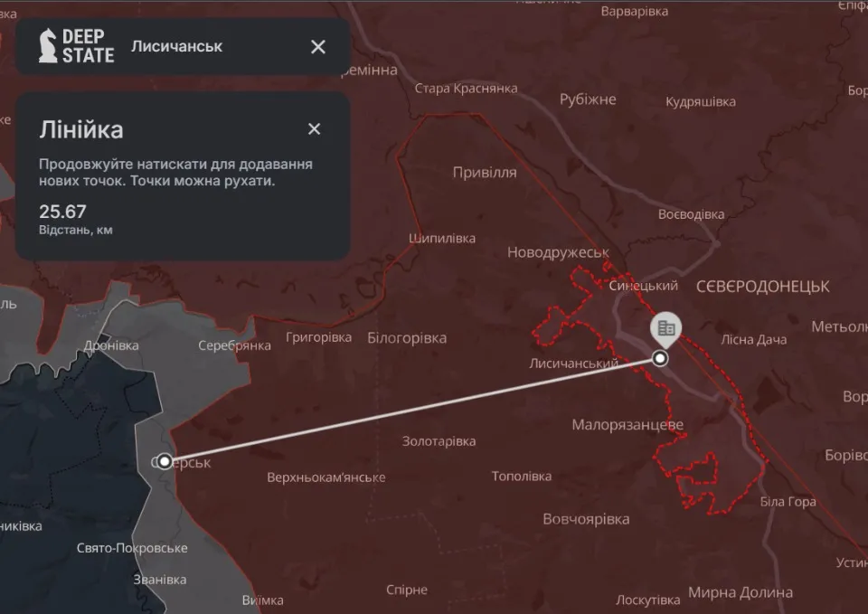Click the Синецький map label
Viewport: 868px width, 614px height.
643,286
